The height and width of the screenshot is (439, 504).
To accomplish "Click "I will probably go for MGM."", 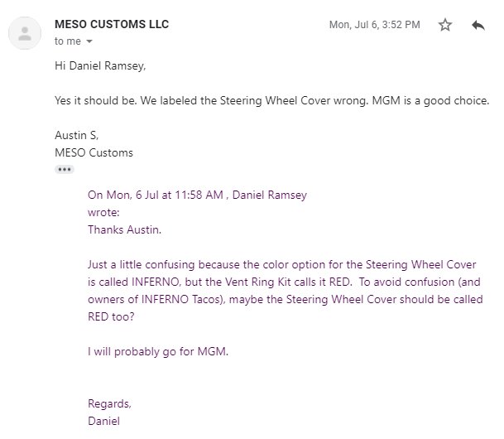I will tap(158, 351).
